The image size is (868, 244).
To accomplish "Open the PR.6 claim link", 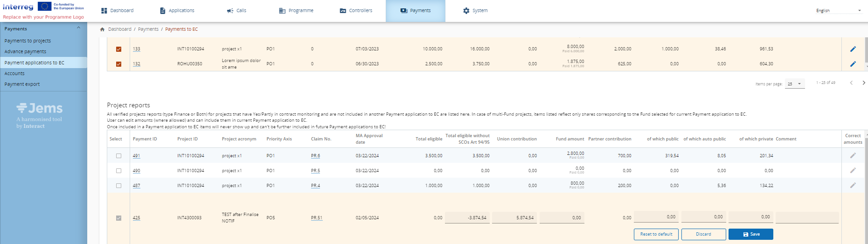I will (x=316, y=156).
